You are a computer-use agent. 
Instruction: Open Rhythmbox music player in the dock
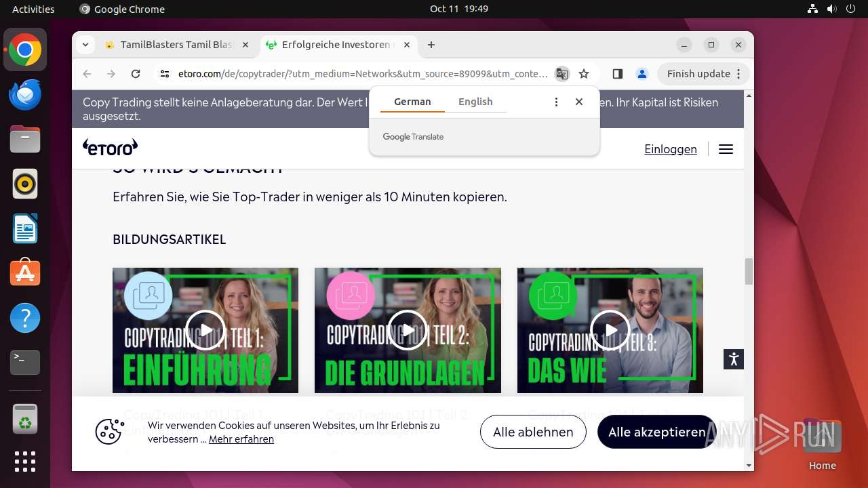click(x=25, y=184)
